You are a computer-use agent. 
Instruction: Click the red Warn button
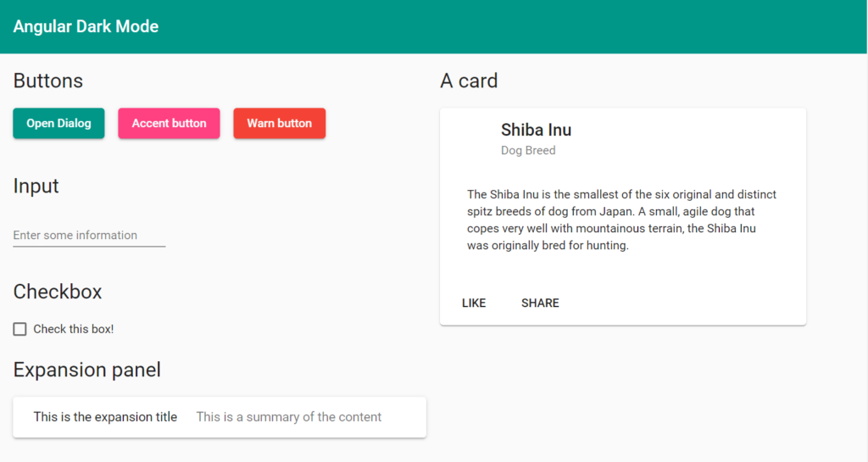[279, 124]
